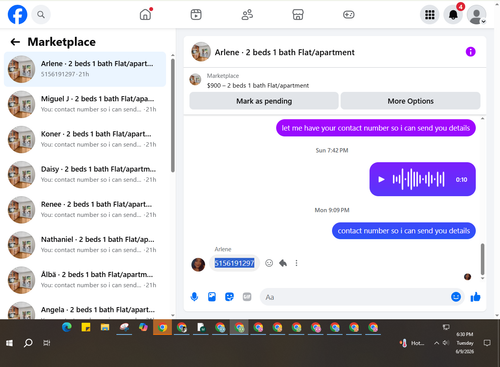500x367 pixels.
Task: Record a voice clip microphone icon
Action: (194, 297)
